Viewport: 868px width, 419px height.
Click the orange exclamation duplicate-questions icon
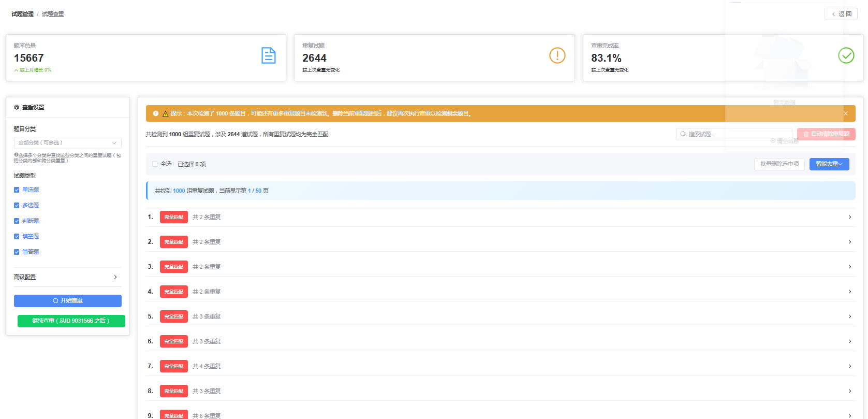click(557, 55)
